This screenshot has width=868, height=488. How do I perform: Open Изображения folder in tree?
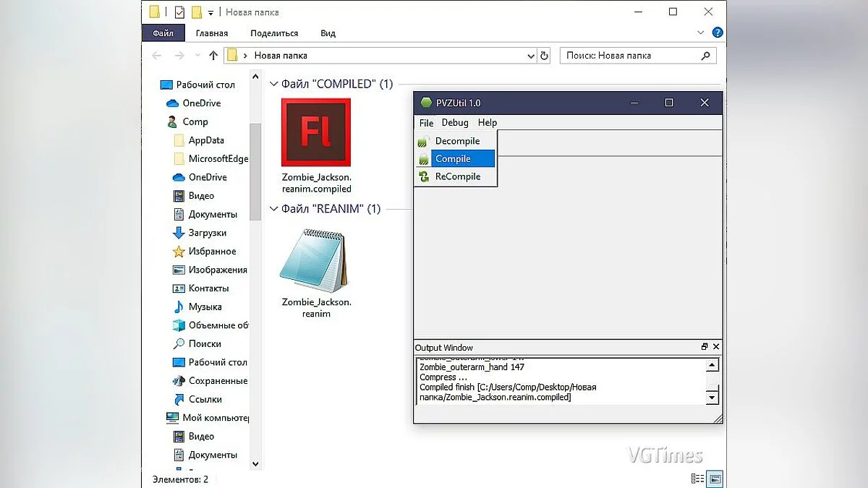click(218, 270)
